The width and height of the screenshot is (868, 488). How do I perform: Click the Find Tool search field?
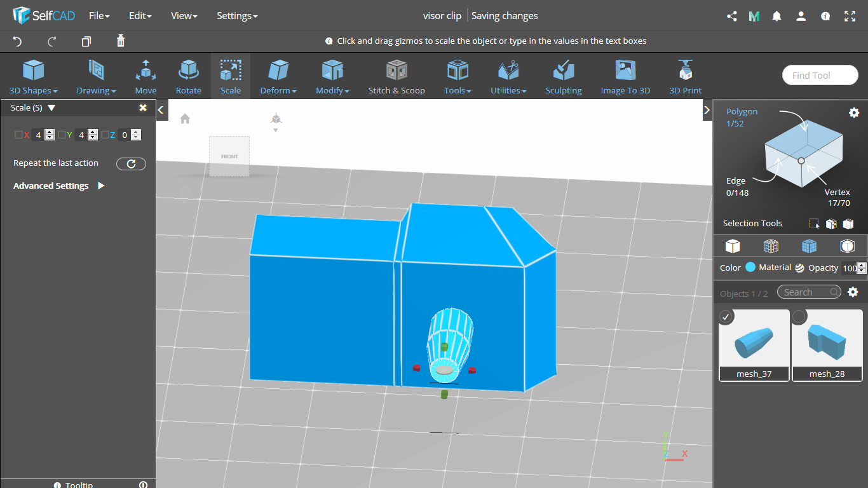coord(820,75)
